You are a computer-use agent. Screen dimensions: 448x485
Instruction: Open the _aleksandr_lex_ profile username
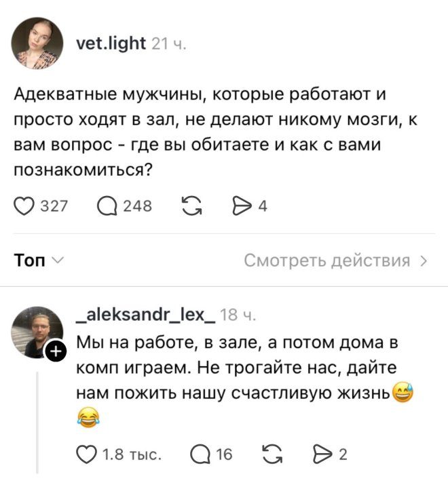pyautogui.click(x=146, y=315)
